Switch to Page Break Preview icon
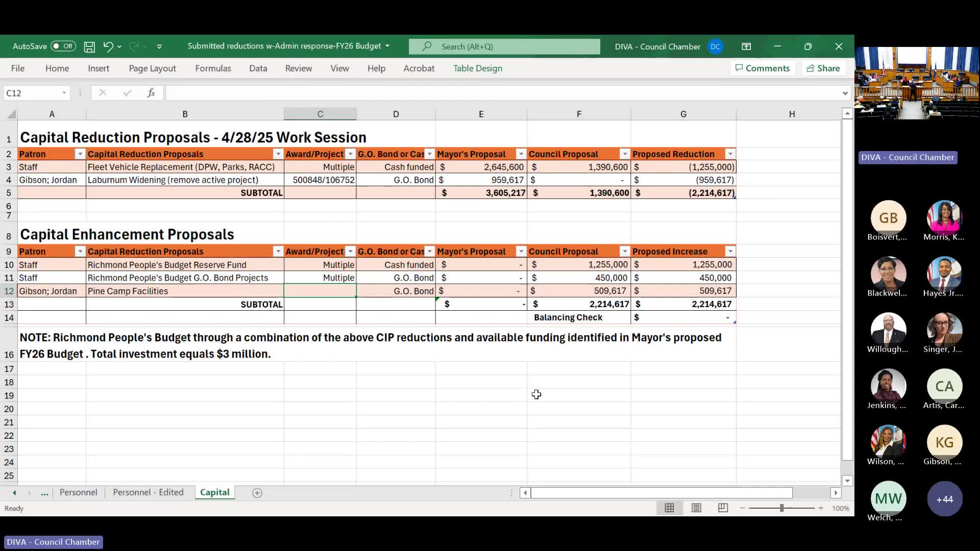The width and height of the screenshot is (980, 551). point(723,508)
